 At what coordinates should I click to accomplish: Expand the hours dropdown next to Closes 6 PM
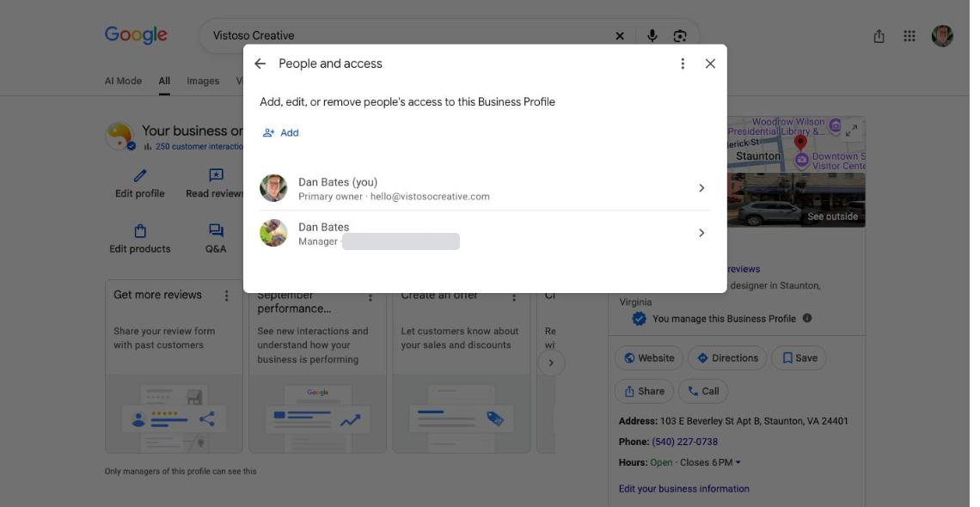pos(738,462)
